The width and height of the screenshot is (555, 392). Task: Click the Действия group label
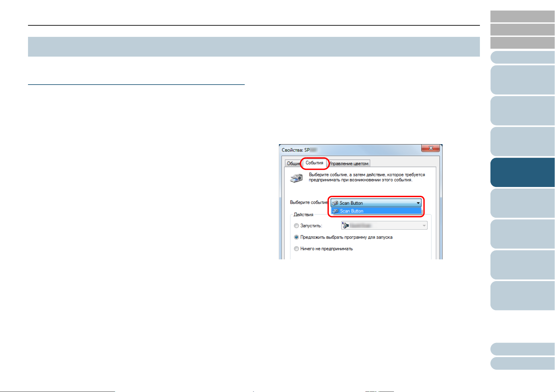[303, 215]
